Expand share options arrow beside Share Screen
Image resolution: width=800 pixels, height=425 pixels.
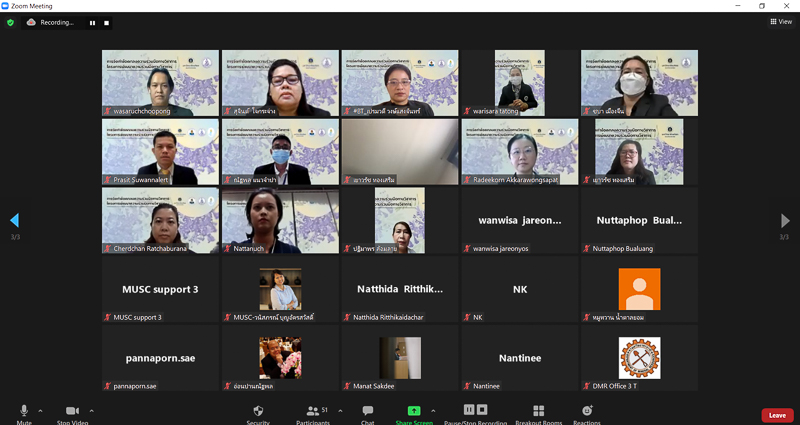433,410
